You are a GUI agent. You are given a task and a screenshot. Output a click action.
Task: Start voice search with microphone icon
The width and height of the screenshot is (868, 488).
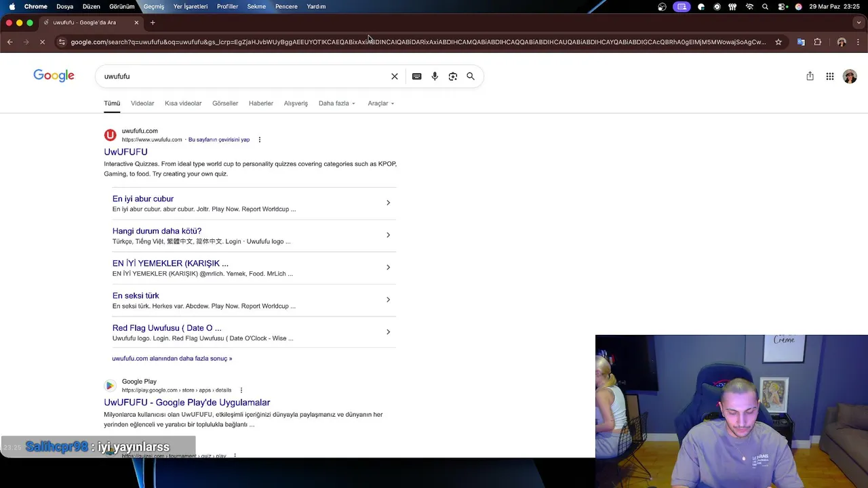435,77
